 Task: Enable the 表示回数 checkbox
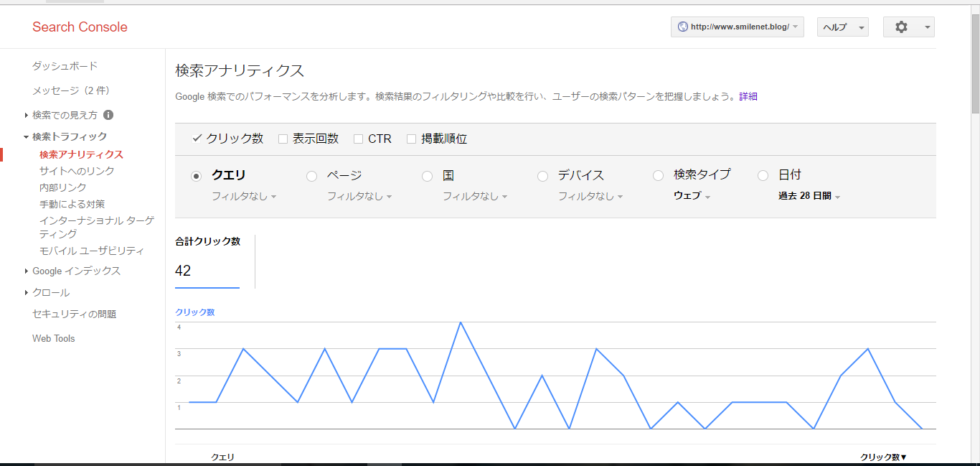[283, 139]
